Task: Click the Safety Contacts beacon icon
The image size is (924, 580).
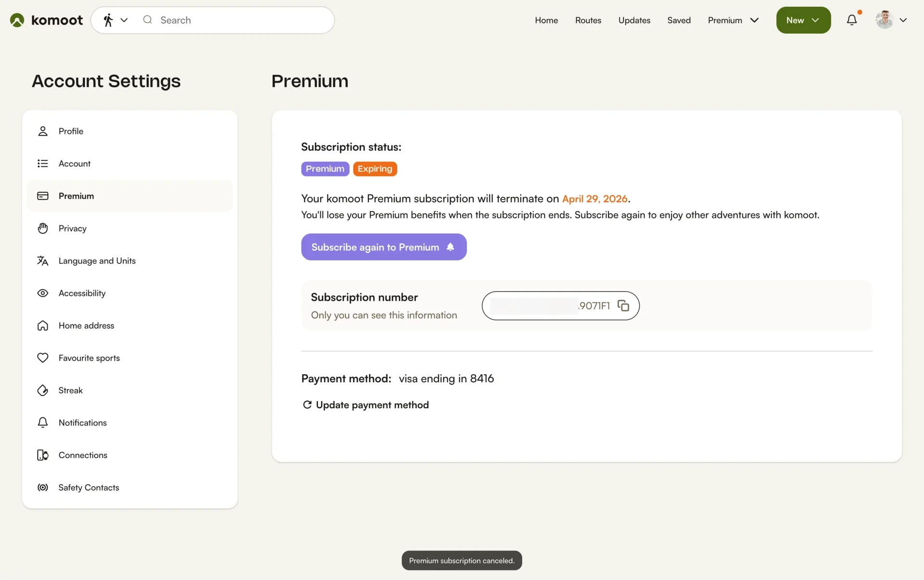Action: point(43,488)
